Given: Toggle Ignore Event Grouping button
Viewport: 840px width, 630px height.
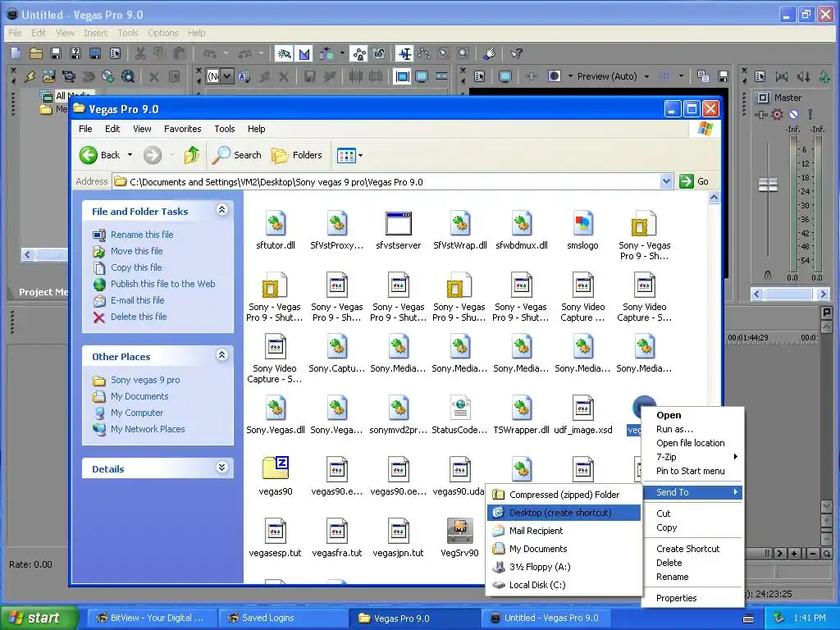Looking at the screenshot, I should (x=379, y=53).
